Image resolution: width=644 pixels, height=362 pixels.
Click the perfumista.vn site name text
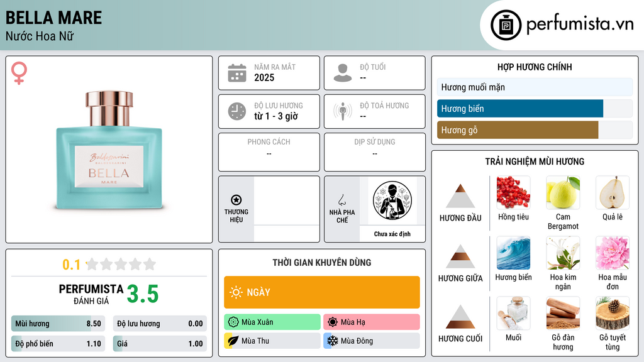[580, 25]
